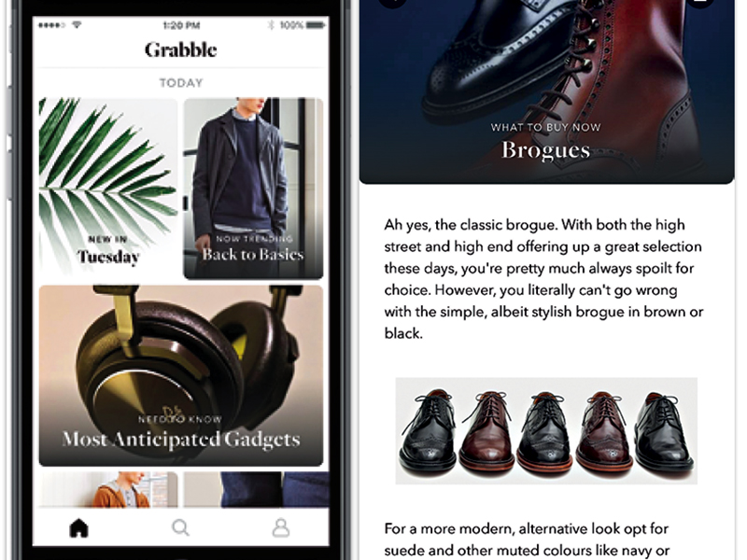The height and width of the screenshot is (560, 747).
Task: Click the What To Buy Now label
Action: click(546, 127)
